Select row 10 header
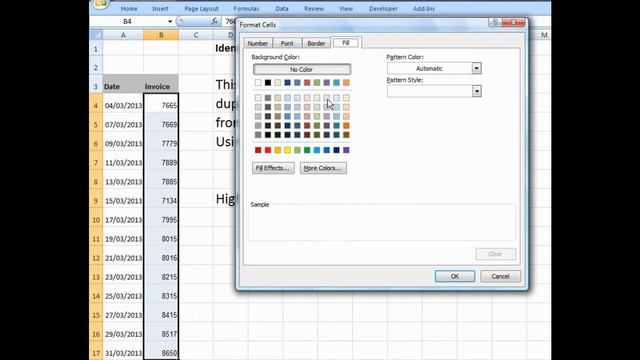 96,220
